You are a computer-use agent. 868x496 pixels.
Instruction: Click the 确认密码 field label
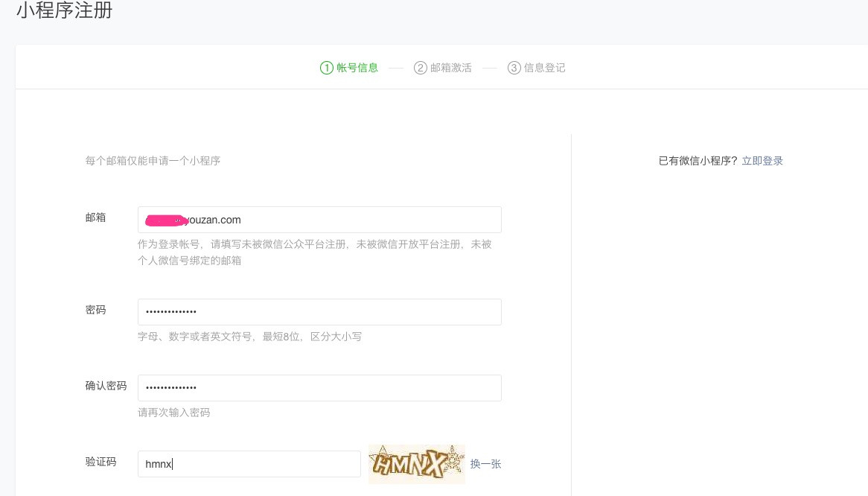point(106,386)
